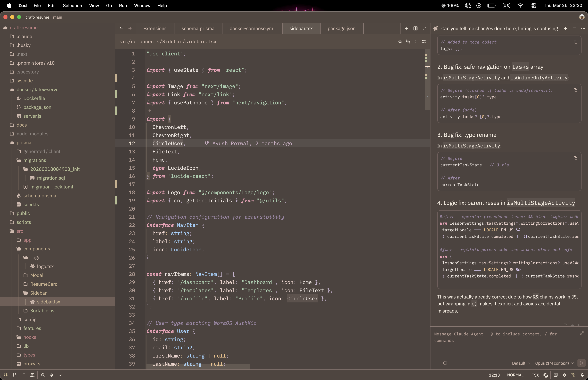Open the package.json tab
Image resolution: width=588 pixels, height=380 pixels.
coord(341,28)
